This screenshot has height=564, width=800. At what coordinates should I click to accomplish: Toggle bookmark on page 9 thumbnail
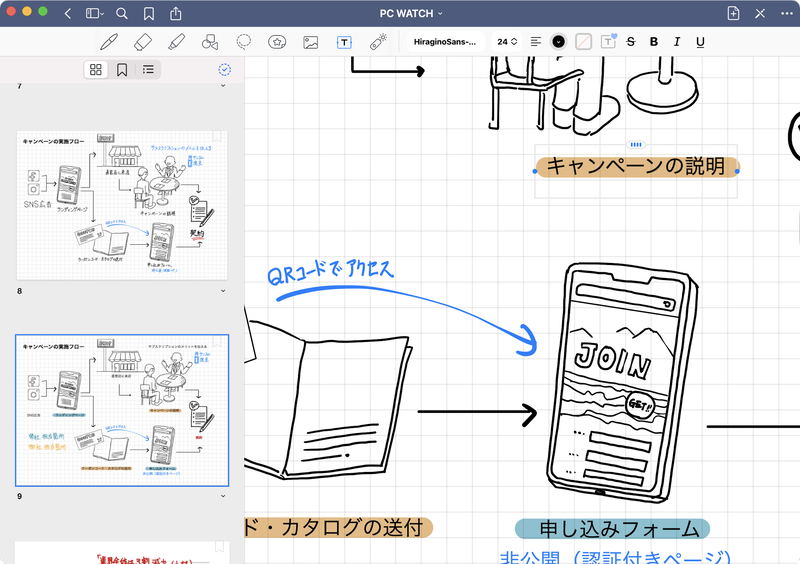(217, 341)
